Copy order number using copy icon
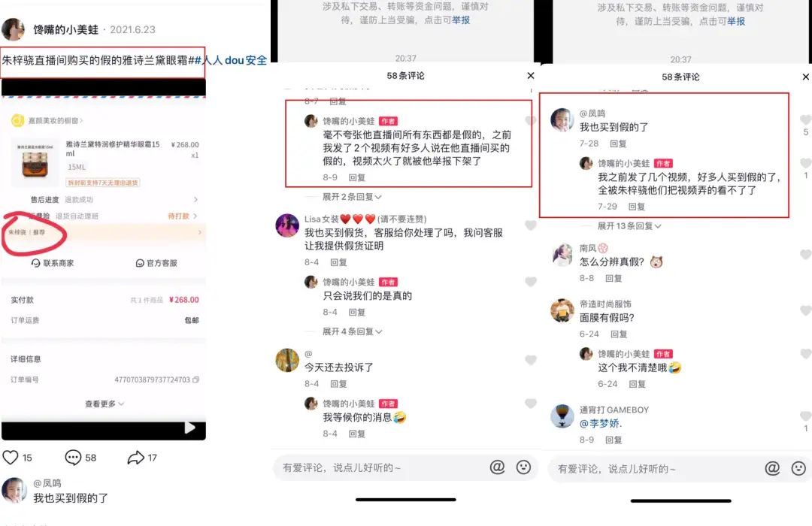The height and width of the screenshot is (526, 812). (x=195, y=379)
